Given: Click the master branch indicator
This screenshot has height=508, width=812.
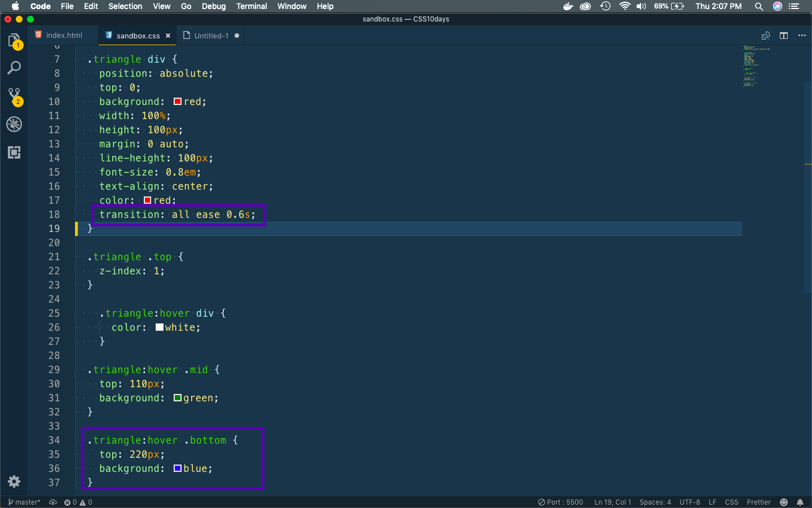Looking at the screenshot, I should 24,502.
